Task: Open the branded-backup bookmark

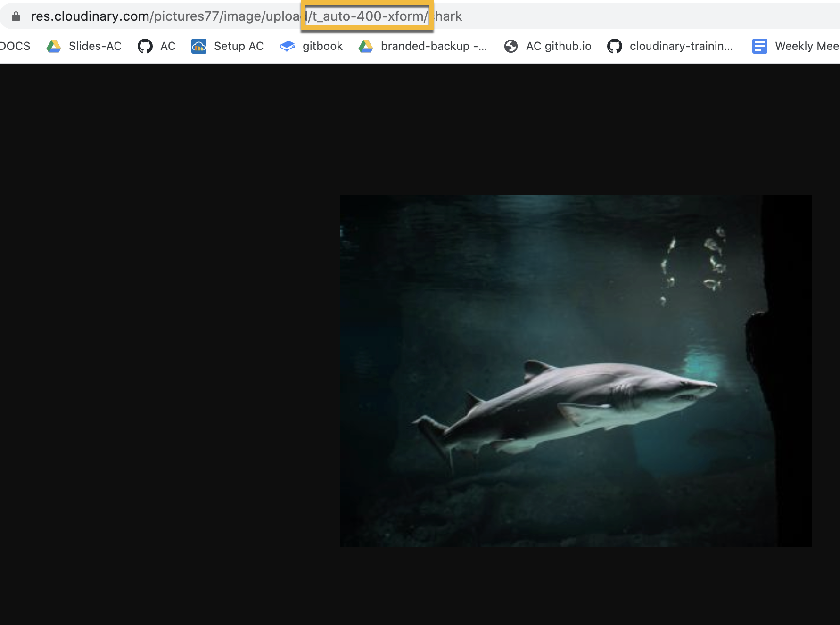Action: click(423, 46)
